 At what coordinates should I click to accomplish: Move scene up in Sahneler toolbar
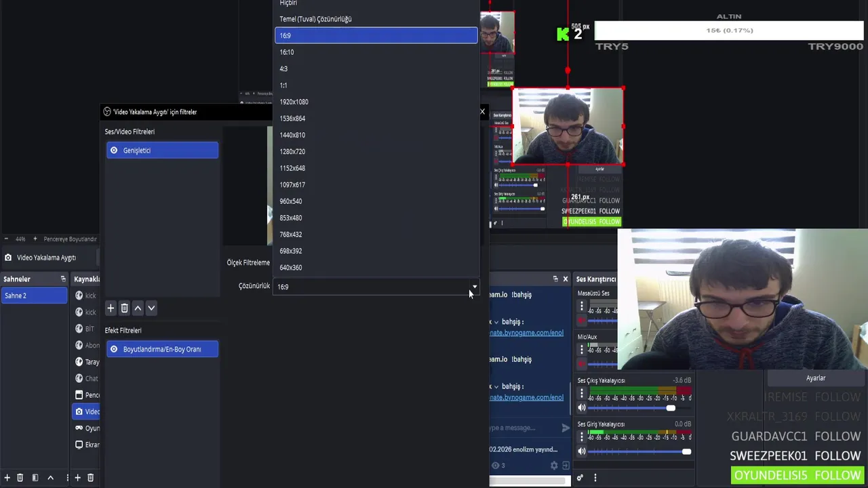50,478
